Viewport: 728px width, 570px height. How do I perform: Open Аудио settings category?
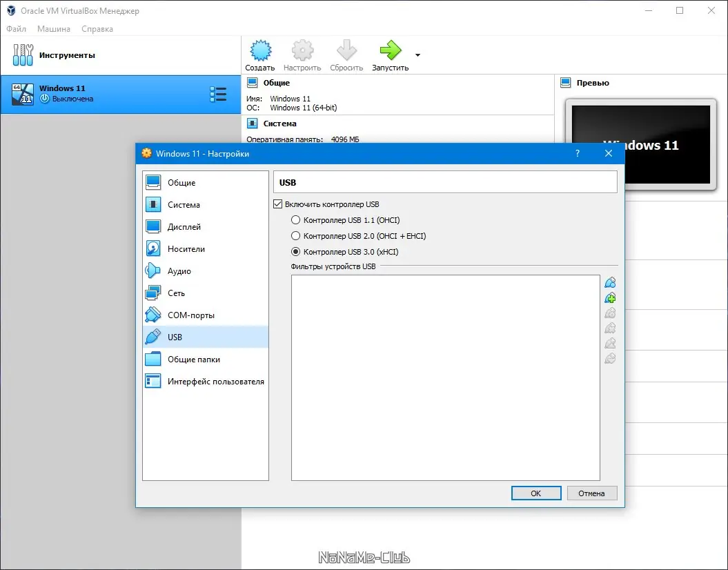(x=206, y=271)
